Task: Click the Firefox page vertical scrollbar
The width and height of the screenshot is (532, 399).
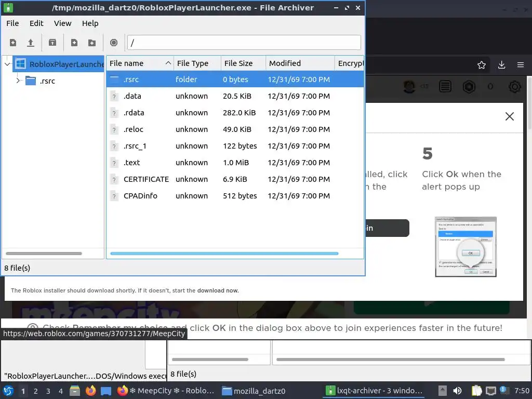Action: [529, 103]
